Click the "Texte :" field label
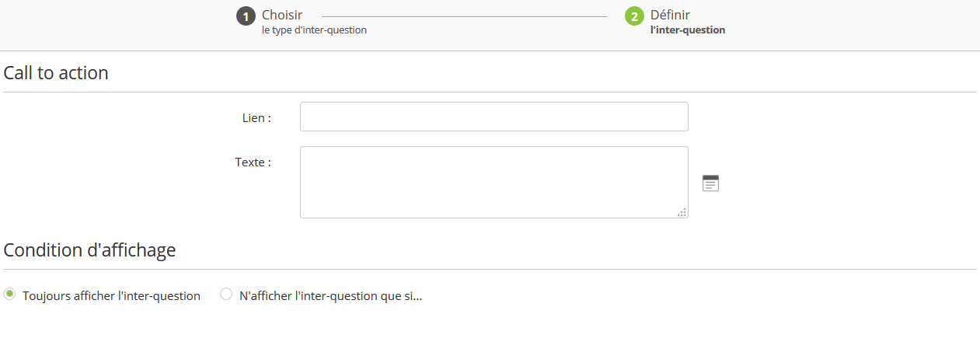Image resolution: width=980 pixels, height=342 pixels. pyautogui.click(x=253, y=162)
